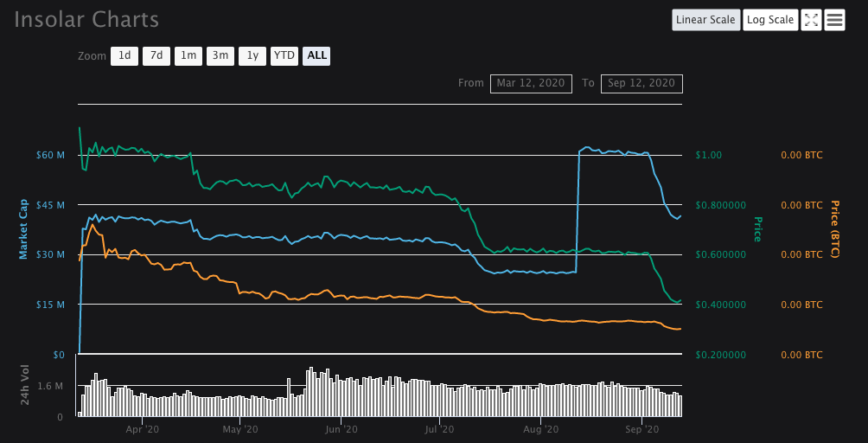Set zoom to 1d

pyautogui.click(x=124, y=56)
